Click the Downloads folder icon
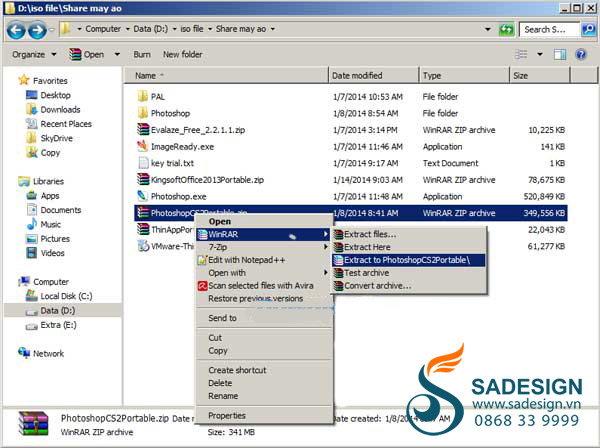Screen dimensions: 600x448 tap(31, 109)
